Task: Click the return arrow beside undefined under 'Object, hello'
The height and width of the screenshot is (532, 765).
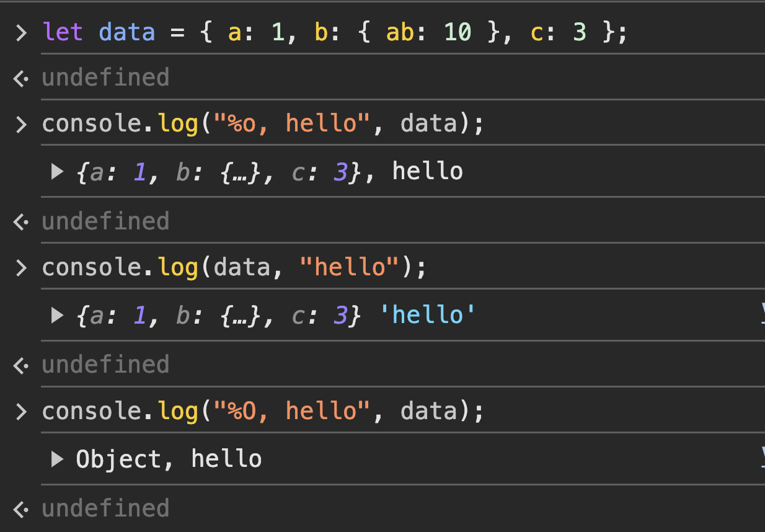Action: [x=21, y=508]
